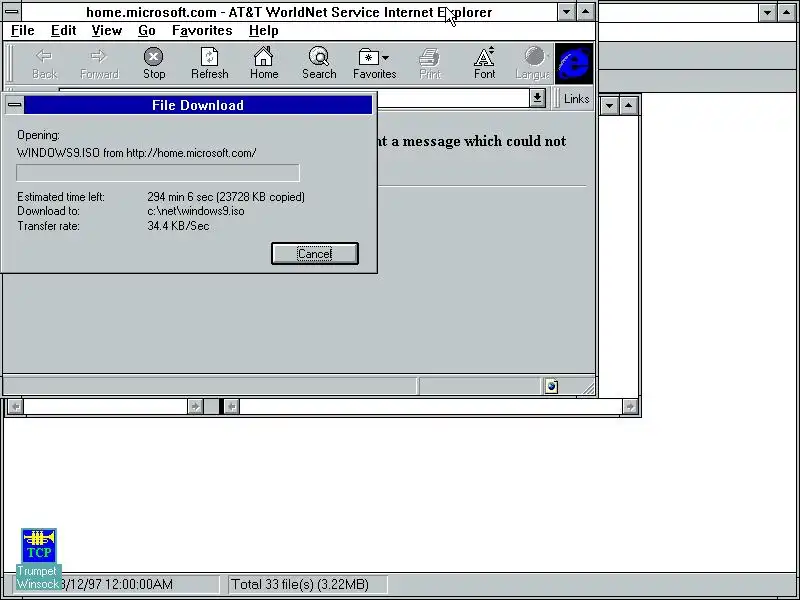Click the date '12/97 12:00:00AM' status text
800x600 pixels.
point(117,584)
